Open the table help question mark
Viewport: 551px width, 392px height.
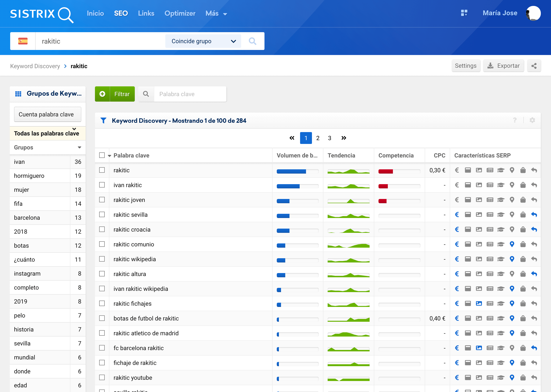click(515, 120)
